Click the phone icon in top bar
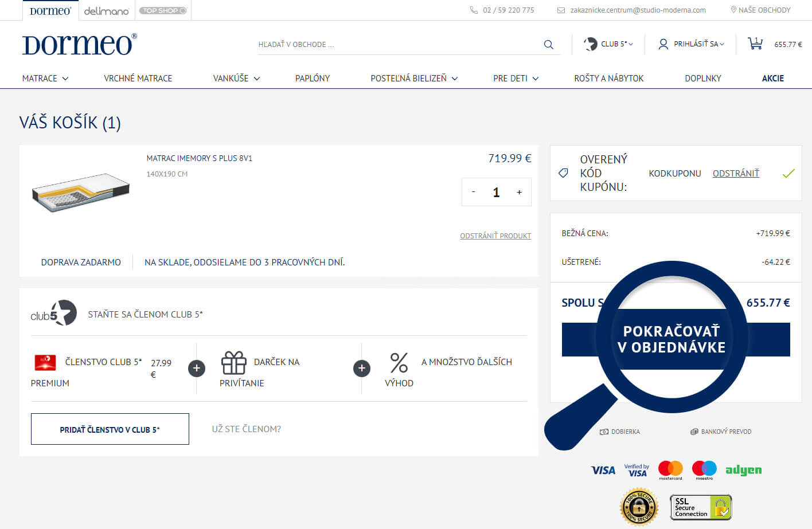Screen dimensions: 812x529 [x=474, y=10]
